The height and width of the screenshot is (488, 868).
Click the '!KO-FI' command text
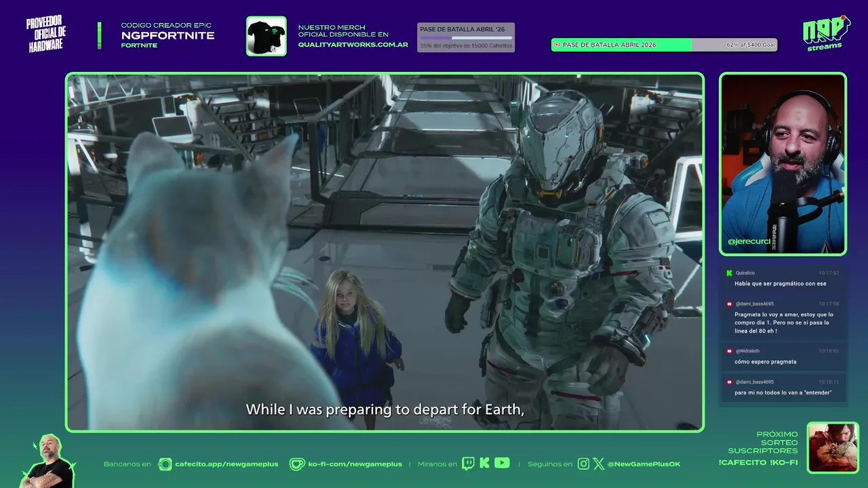pos(784,463)
